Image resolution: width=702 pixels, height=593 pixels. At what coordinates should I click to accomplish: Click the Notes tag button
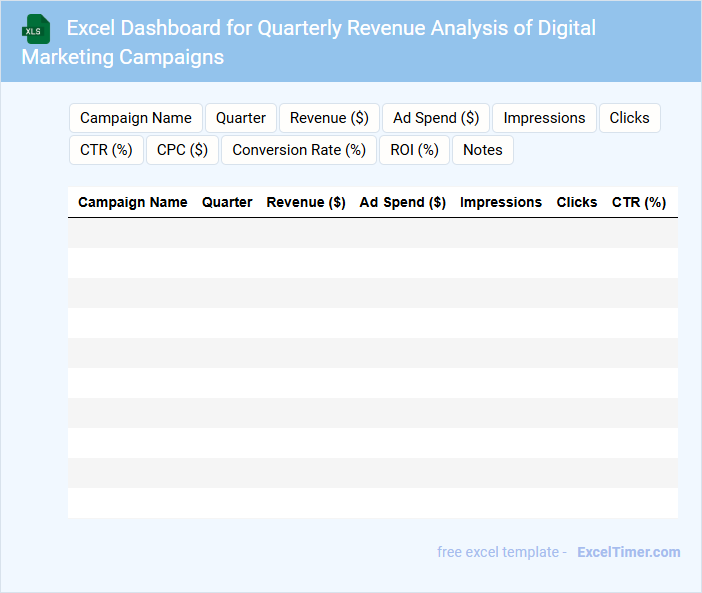[483, 150]
